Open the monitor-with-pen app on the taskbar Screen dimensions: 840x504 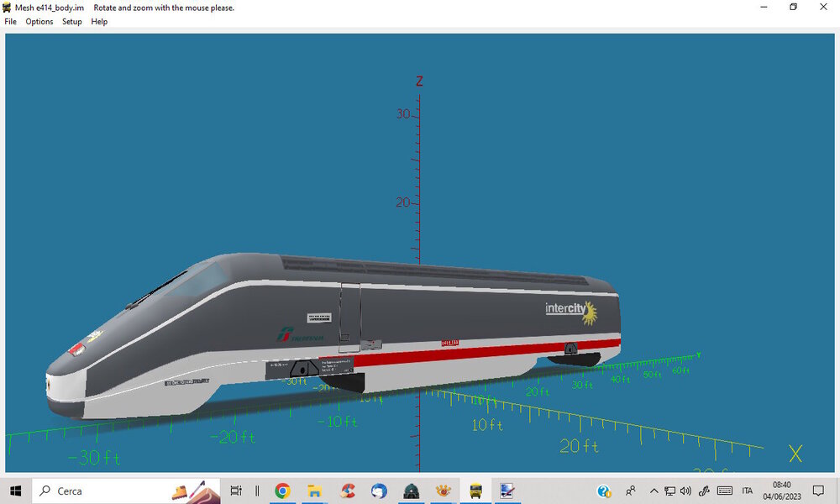507,491
